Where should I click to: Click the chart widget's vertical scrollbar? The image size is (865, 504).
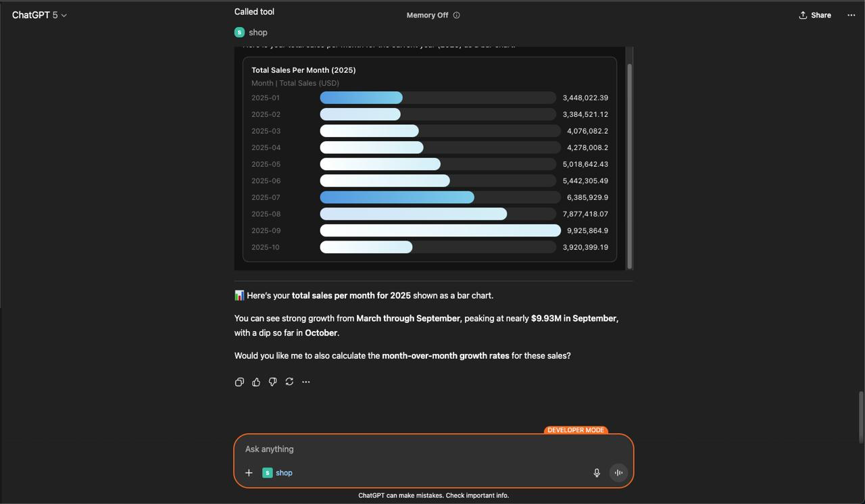click(x=630, y=166)
